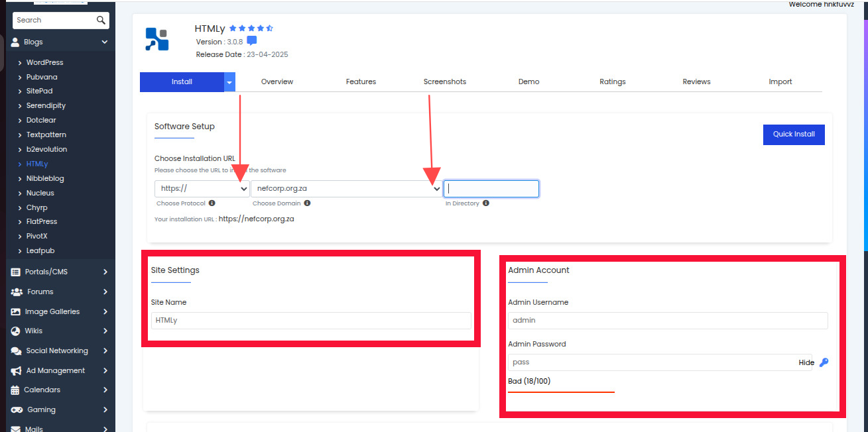Click In Directory info icon
Image resolution: width=868 pixels, height=432 pixels.
(485, 203)
